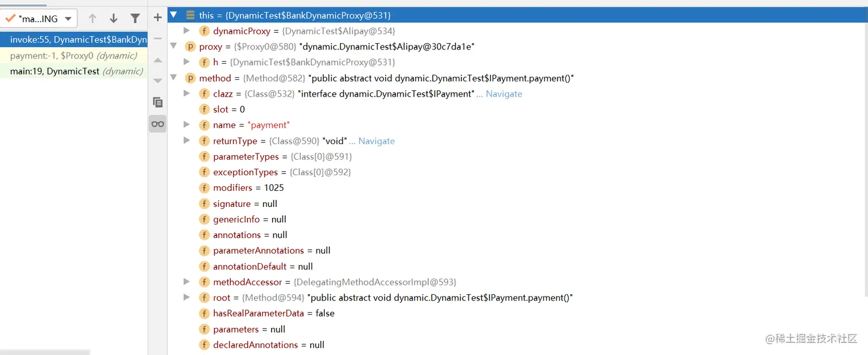The image size is (868, 355).
Task: Click the field icon beside h
Action: tap(204, 62)
